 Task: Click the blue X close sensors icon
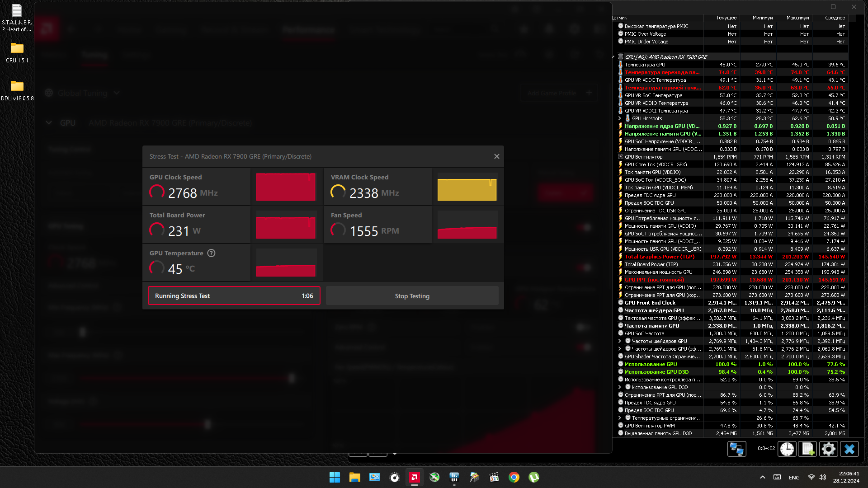tap(849, 449)
